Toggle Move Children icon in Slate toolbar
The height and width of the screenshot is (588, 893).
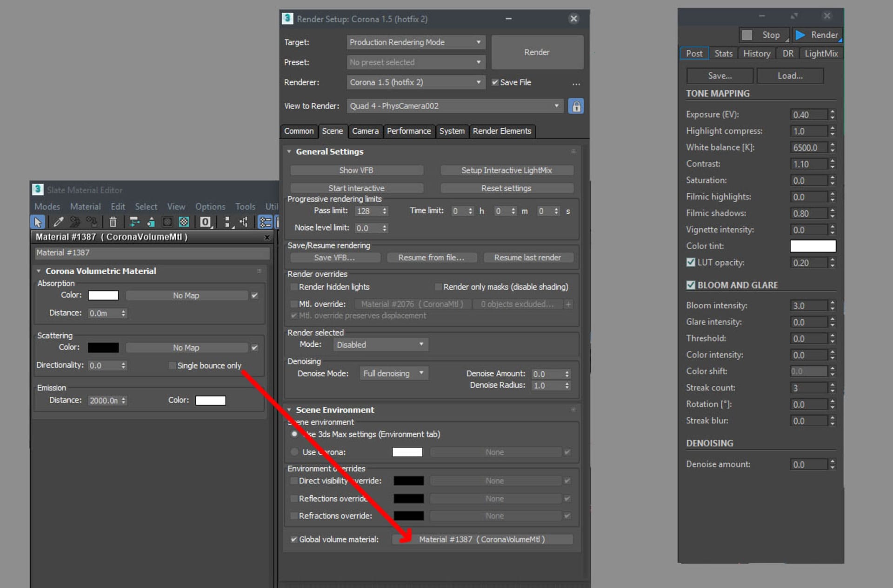(x=134, y=222)
